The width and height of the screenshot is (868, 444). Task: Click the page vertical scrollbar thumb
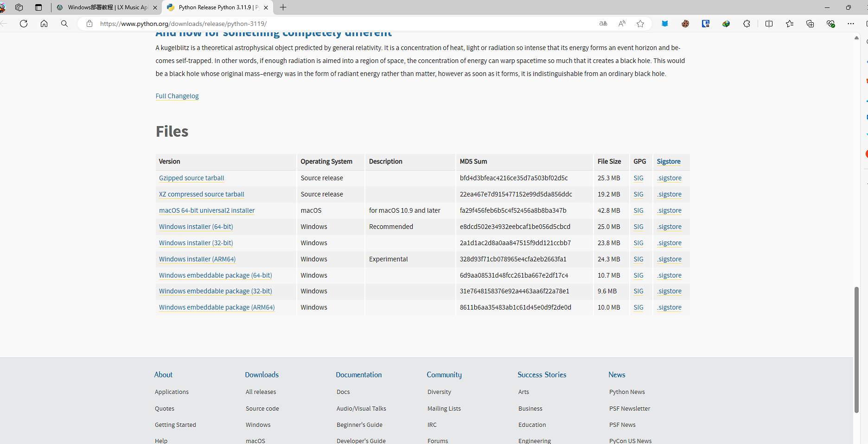[856, 350]
